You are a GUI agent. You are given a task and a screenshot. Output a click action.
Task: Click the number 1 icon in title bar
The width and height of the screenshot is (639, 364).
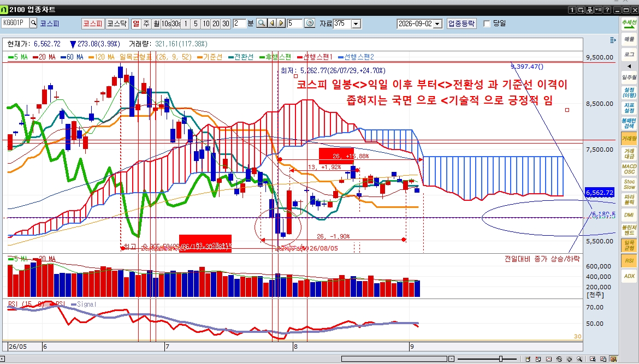(x=572, y=10)
